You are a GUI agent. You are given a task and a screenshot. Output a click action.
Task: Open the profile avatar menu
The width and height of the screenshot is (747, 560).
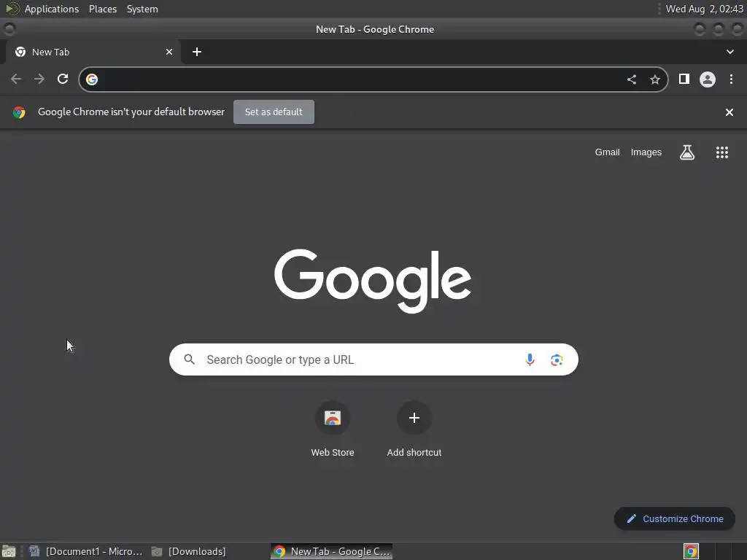click(708, 79)
